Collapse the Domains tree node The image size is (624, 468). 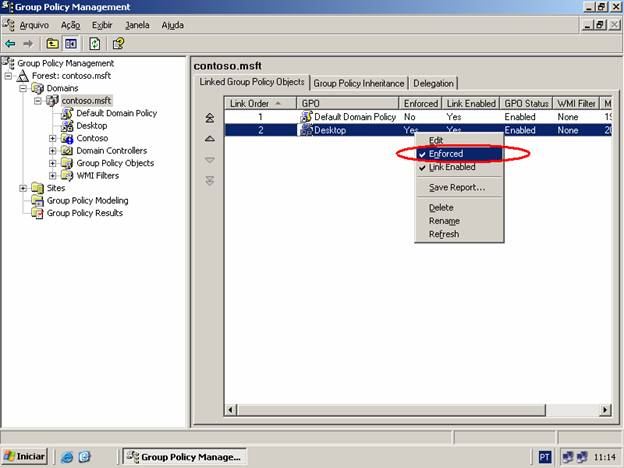click(23, 88)
